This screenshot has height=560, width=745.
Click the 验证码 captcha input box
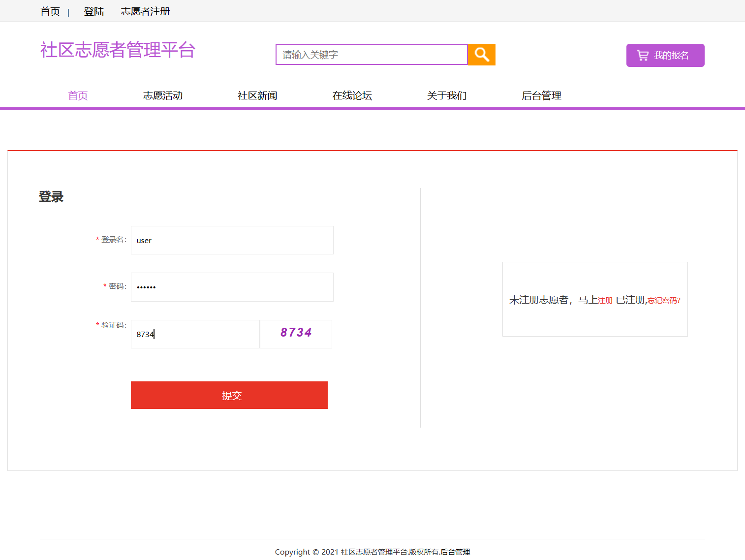(195, 334)
